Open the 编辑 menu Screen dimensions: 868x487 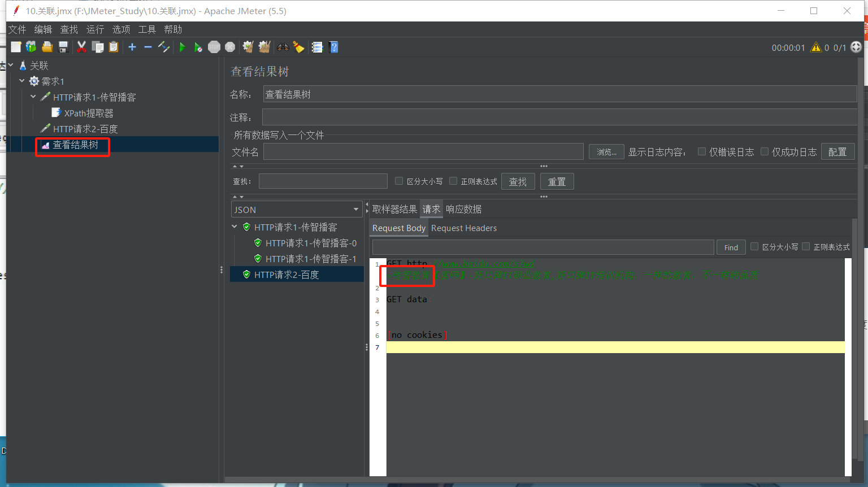[x=43, y=29]
